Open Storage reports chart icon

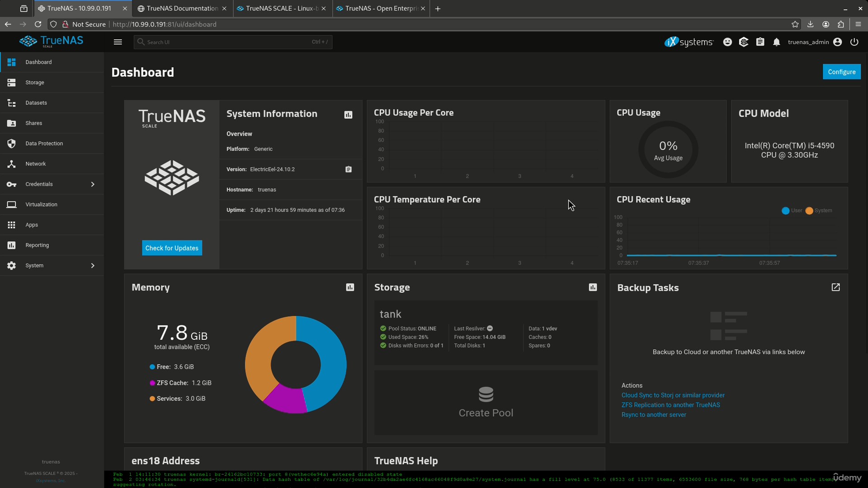coord(593,287)
